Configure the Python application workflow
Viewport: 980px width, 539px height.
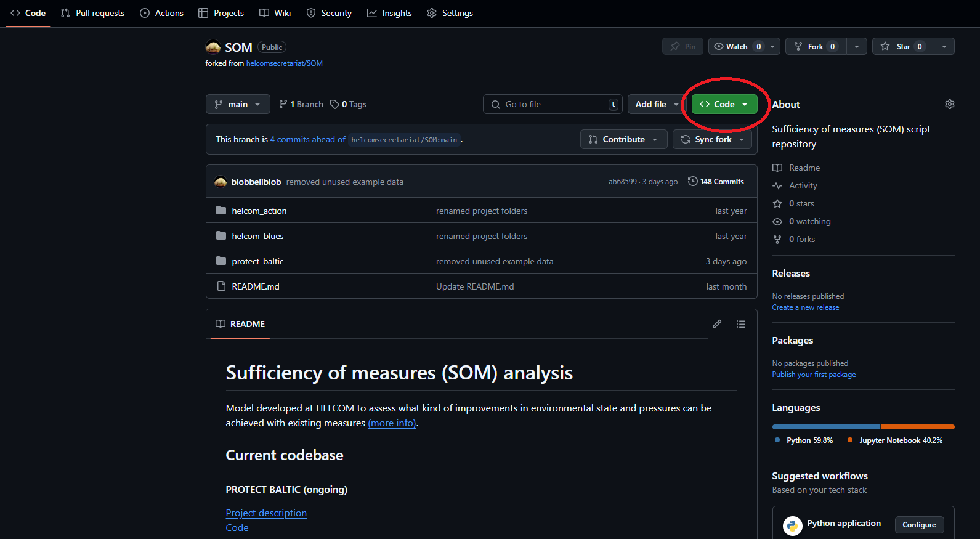919,525
